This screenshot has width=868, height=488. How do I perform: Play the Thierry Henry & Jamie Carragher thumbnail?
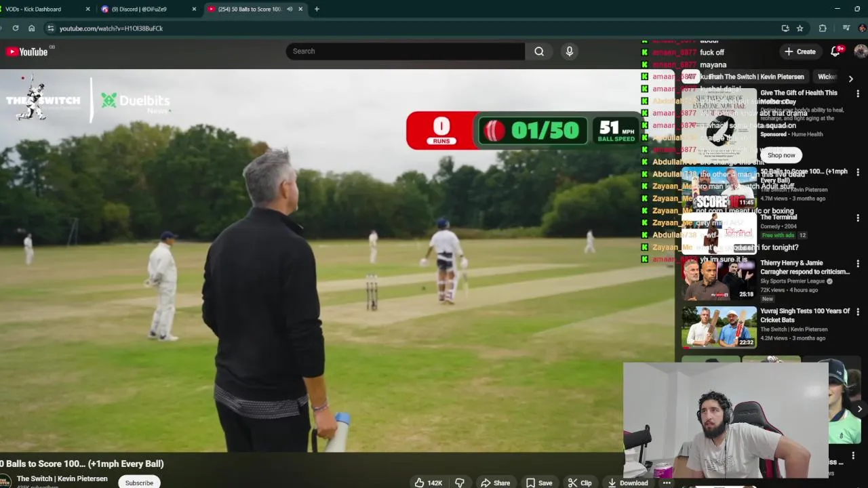pos(719,279)
